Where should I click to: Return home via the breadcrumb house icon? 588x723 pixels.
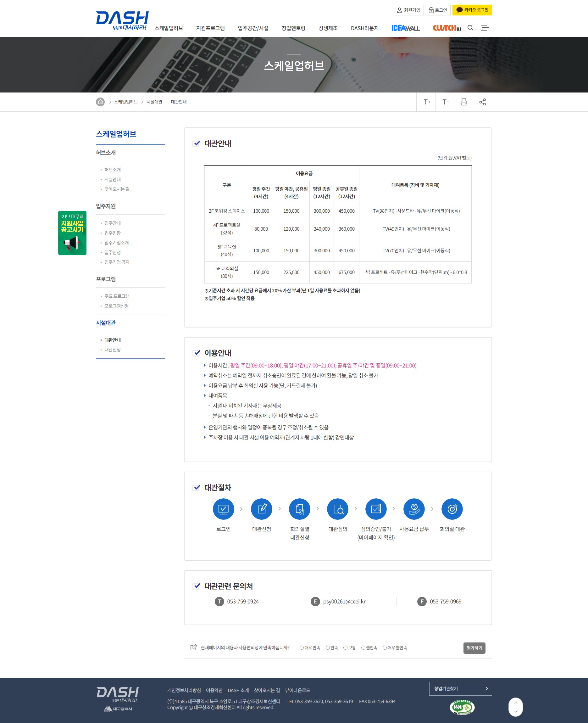tap(100, 102)
